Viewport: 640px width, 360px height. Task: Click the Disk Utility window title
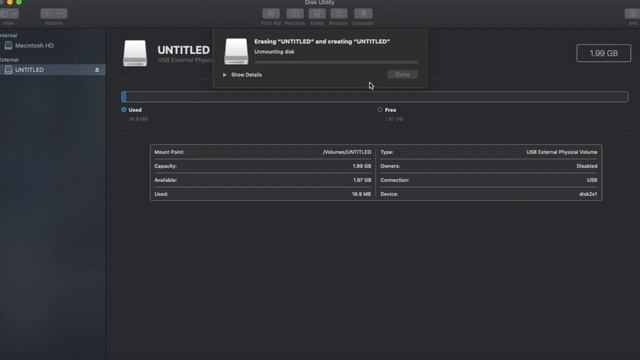click(x=320, y=2)
